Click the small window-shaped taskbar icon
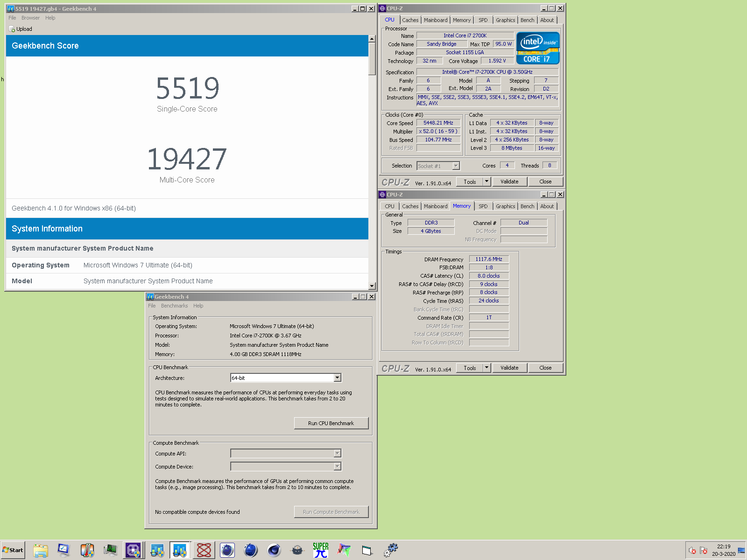 click(x=367, y=550)
